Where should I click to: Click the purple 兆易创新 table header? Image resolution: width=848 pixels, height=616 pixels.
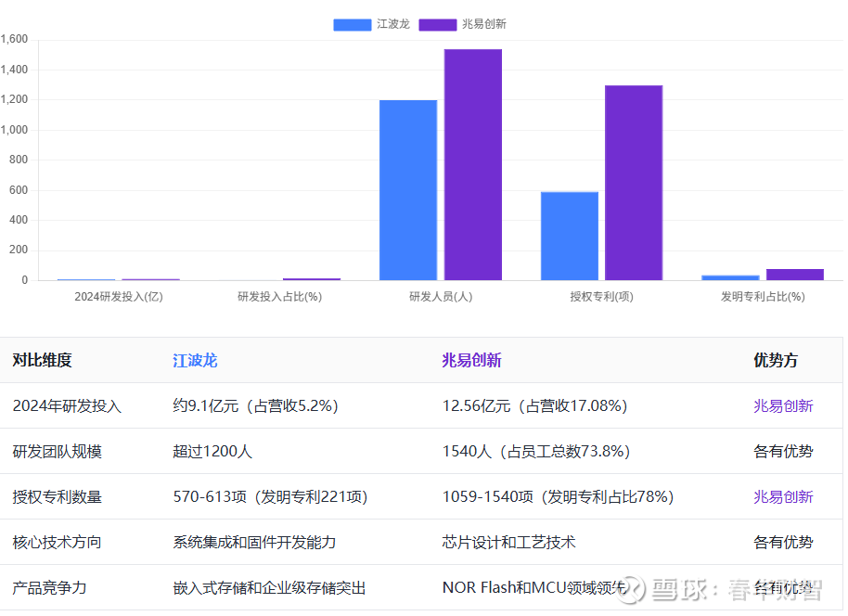pyautogui.click(x=471, y=360)
